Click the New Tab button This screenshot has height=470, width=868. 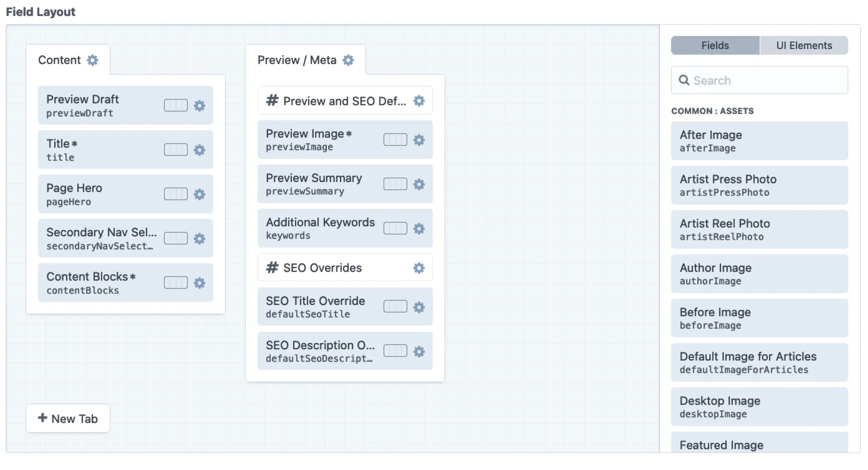tap(68, 418)
